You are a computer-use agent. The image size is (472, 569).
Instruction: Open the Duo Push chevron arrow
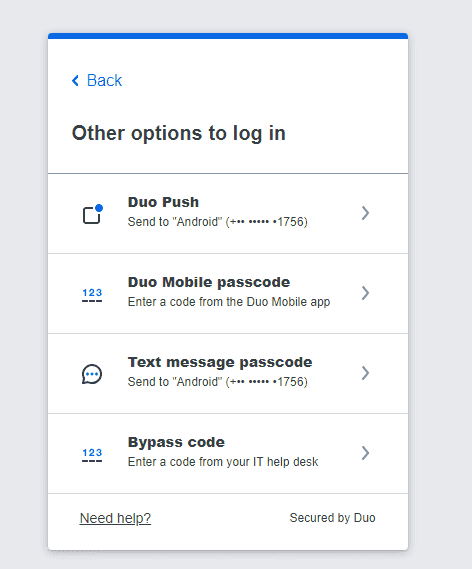tap(365, 213)
